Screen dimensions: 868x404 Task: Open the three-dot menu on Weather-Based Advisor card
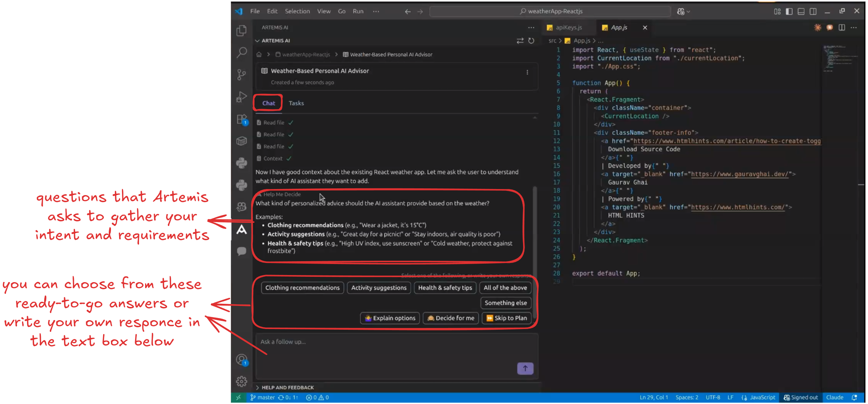pos(527,72)
